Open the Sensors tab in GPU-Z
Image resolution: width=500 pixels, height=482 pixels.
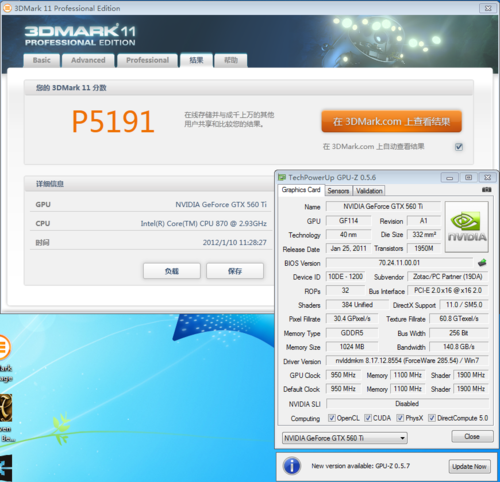click(338, 191)
